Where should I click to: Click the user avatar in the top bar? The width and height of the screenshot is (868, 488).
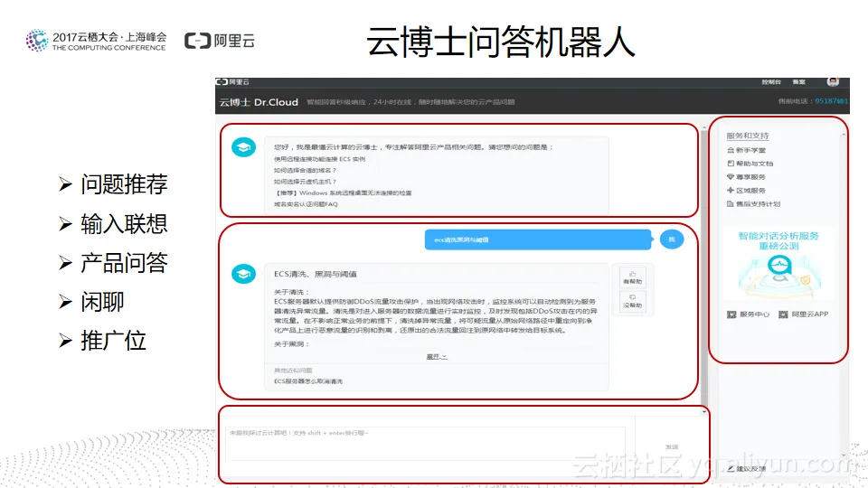[833, 82]
